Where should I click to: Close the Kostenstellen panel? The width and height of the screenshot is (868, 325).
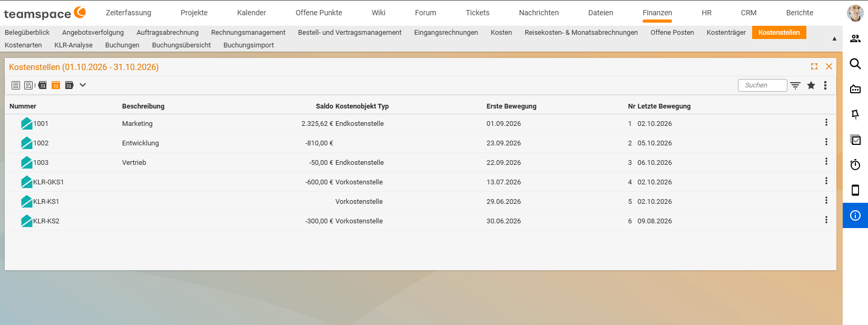tap(829, 66)
